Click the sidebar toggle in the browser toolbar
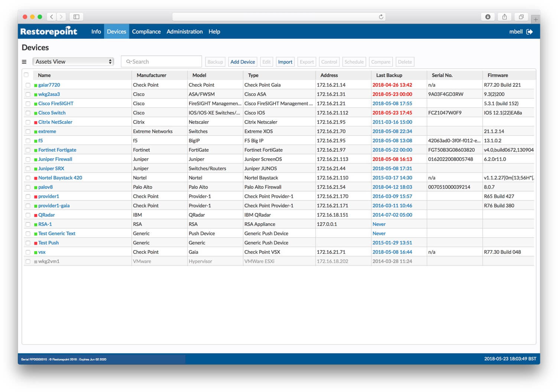558x392 pixels. 77,17
